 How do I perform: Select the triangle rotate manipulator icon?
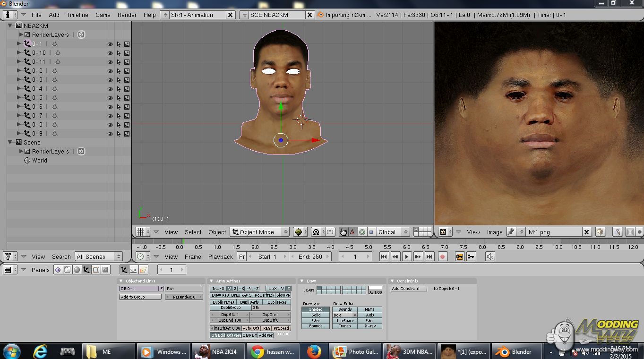352,232
